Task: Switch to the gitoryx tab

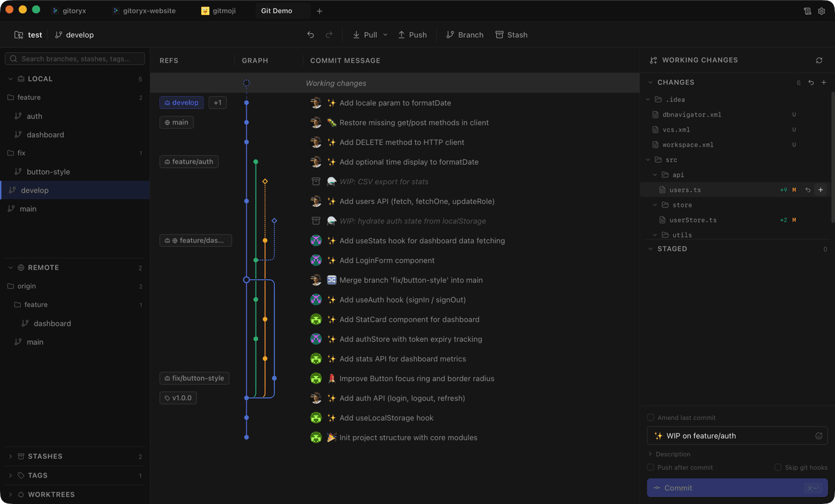Action: click(x=68, y=11)
